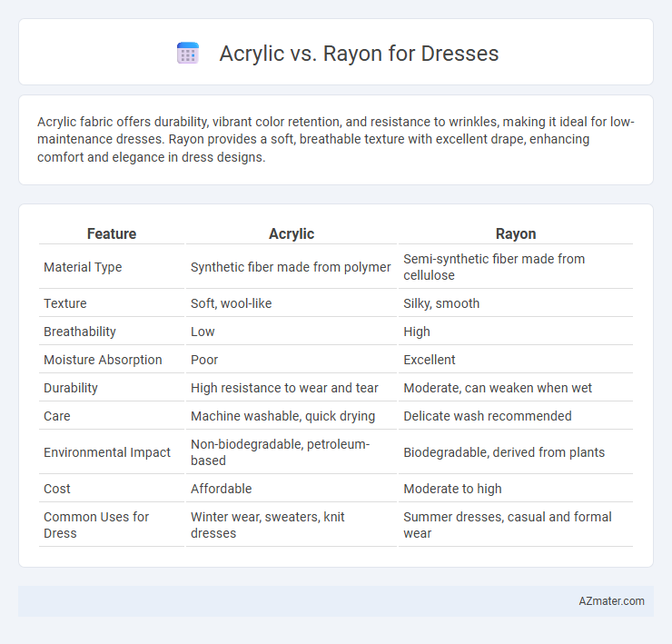
Task: Click the 'Poor' moisture absorption cell
Action: [204, 360]
